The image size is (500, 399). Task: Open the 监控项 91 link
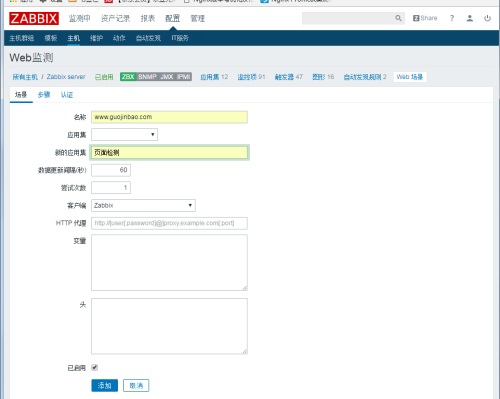click(251, 77)
